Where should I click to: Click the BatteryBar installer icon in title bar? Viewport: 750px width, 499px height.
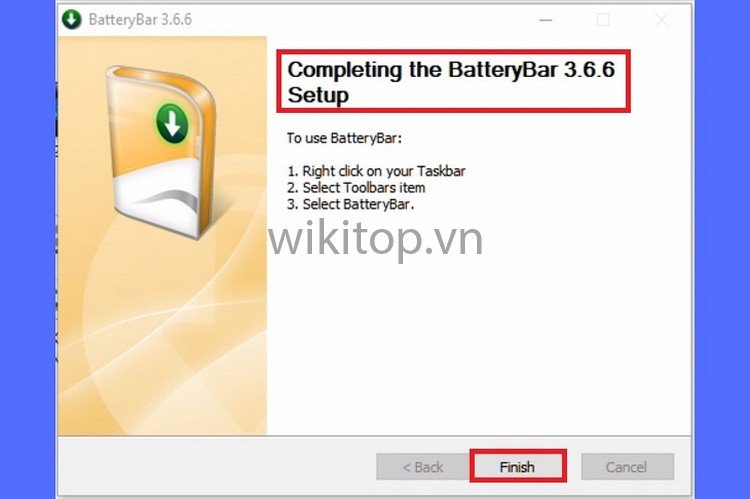72,20
